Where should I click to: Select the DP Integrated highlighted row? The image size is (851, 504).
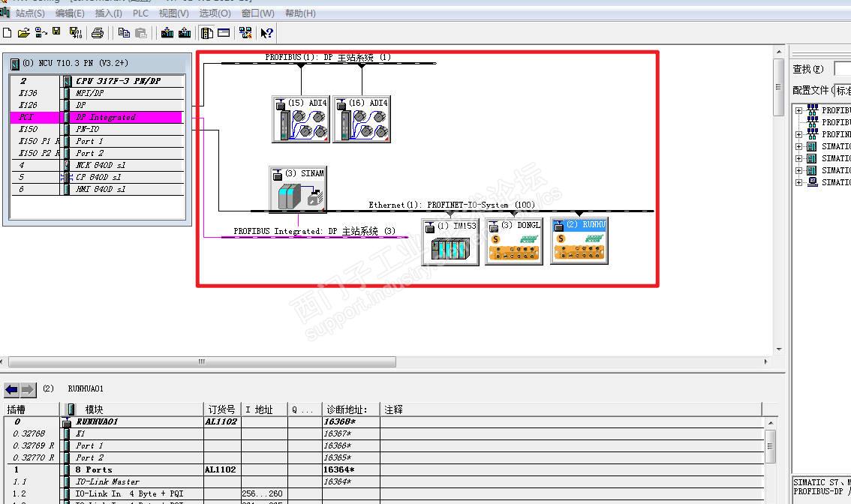coord(98,117)
